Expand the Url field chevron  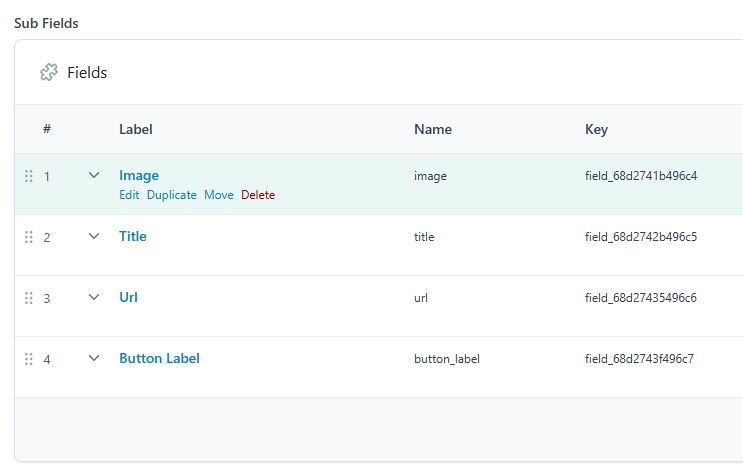click(94, 297)
